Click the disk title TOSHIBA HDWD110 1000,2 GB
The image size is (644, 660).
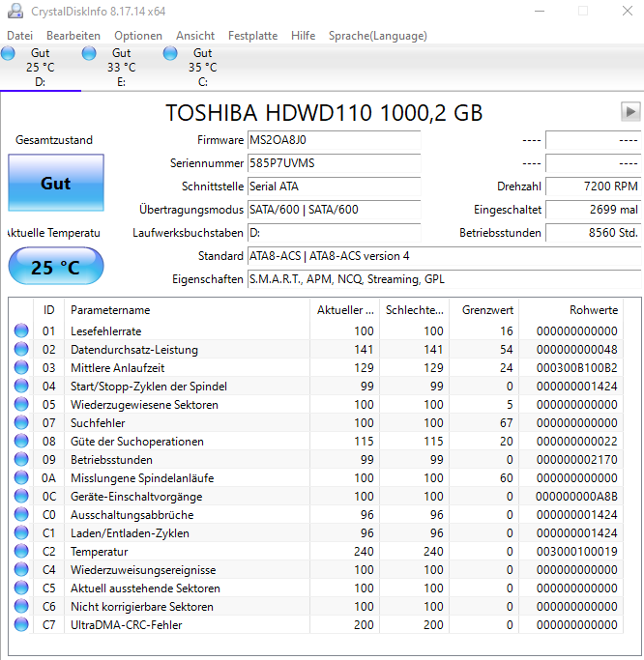[324, 113]
